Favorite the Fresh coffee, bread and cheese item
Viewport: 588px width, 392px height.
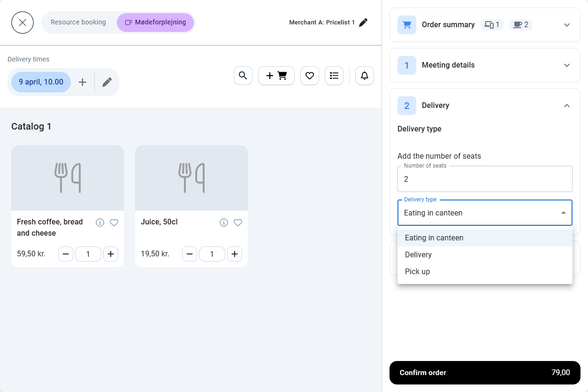(114, 223)
